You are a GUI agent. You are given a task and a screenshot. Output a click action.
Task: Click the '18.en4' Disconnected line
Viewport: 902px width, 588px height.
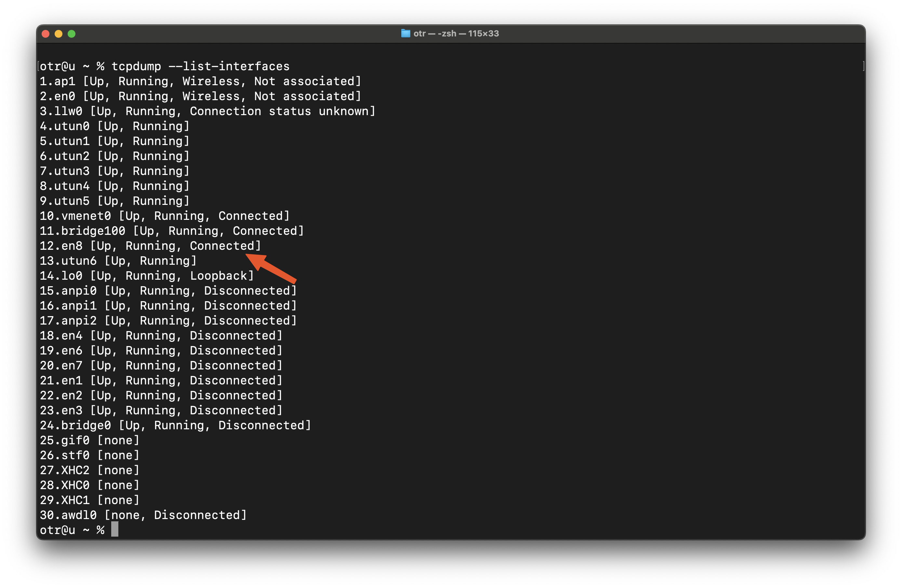click(x=162, y=336)
